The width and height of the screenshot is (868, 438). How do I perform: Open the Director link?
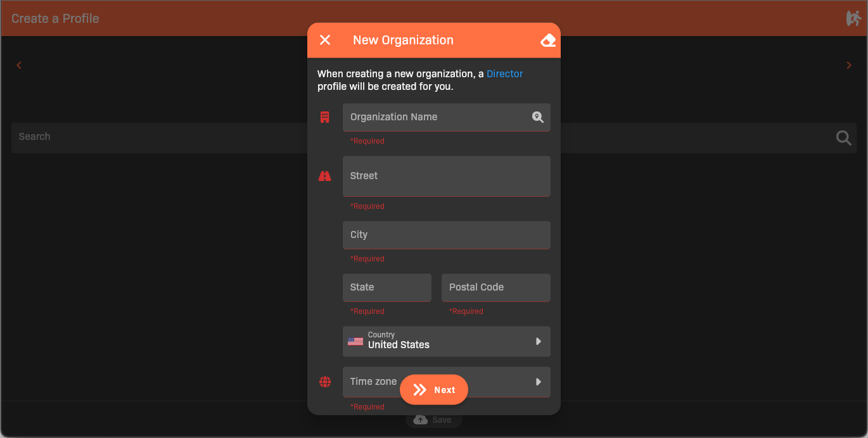click(504, 74)
